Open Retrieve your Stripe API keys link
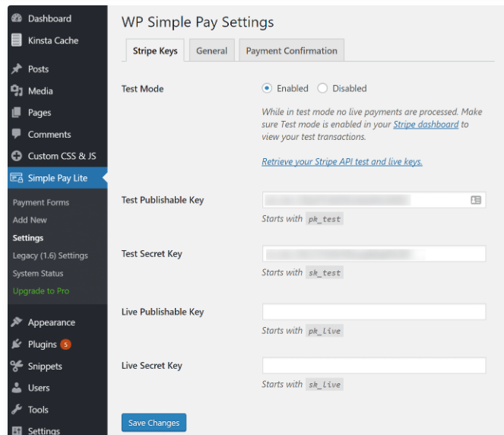 click(x=342, y=162)
